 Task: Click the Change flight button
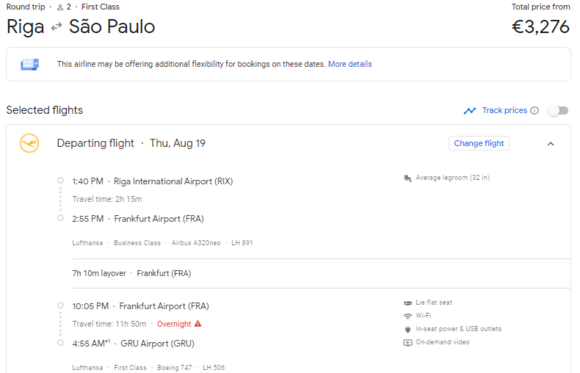point(479,143)
